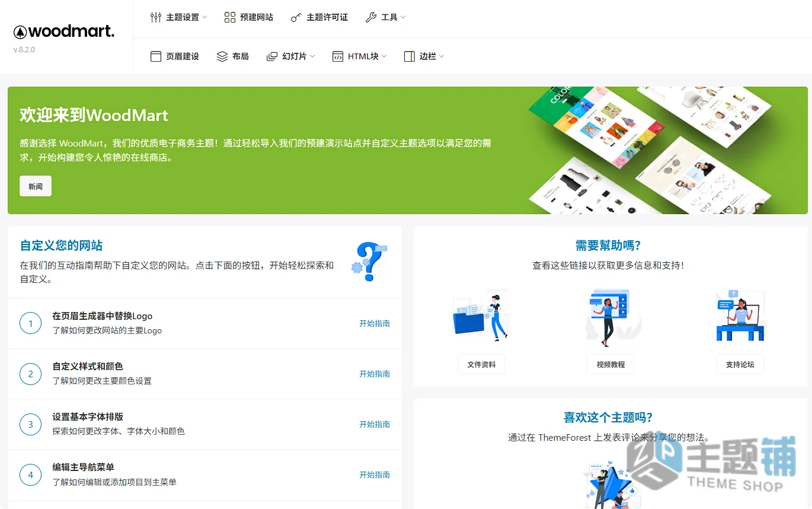Click the 了解如何更改主要颜色设置 description

[x=102, y=381]
